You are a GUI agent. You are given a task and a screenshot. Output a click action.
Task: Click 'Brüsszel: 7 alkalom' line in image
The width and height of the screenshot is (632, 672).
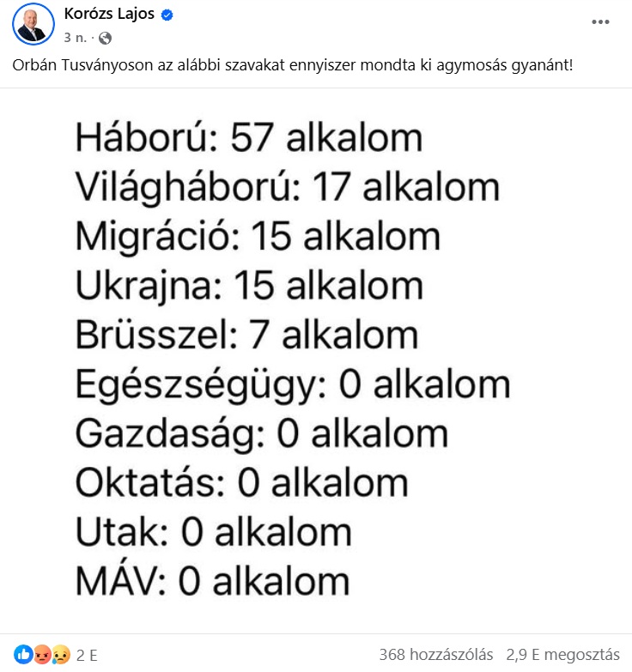[x=247, y=336]
